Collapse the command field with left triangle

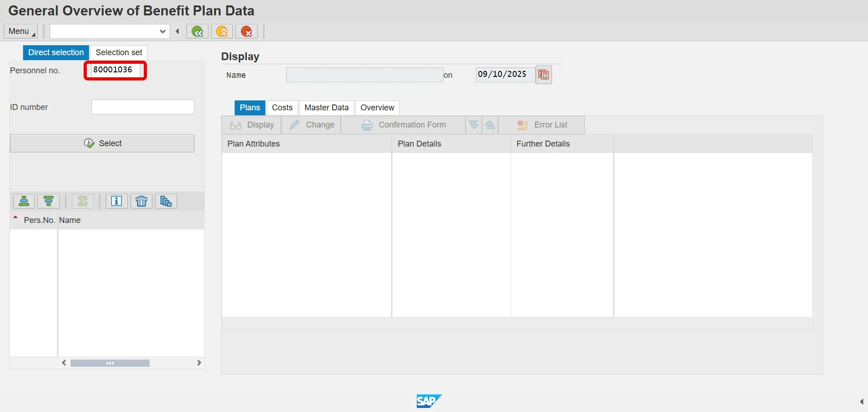point(178,31)
